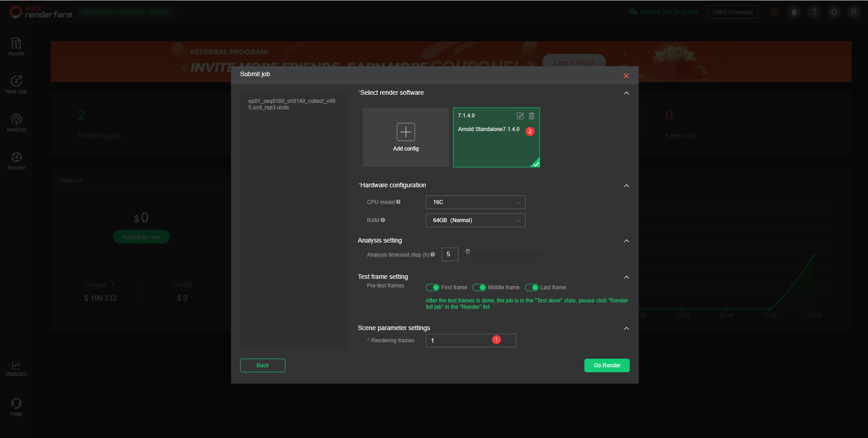Click the Recharge now button

[x=141, y=237]
